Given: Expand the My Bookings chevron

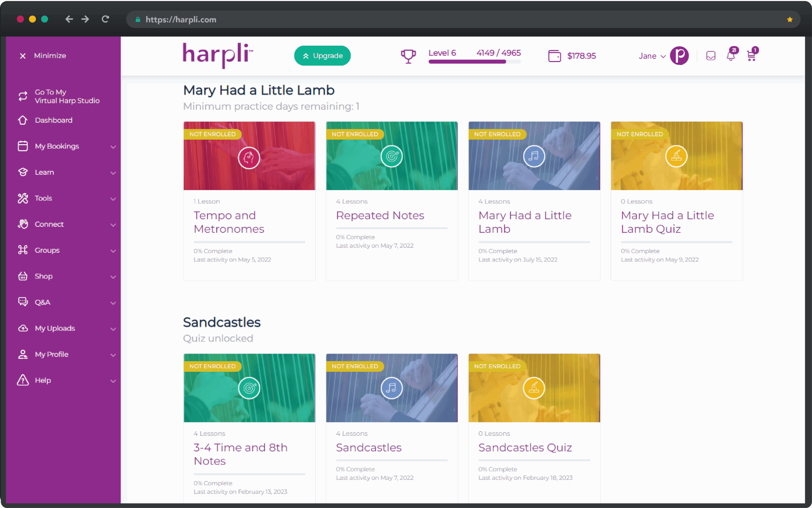Looking at the screenshot, I should click(x=113, y=147).
